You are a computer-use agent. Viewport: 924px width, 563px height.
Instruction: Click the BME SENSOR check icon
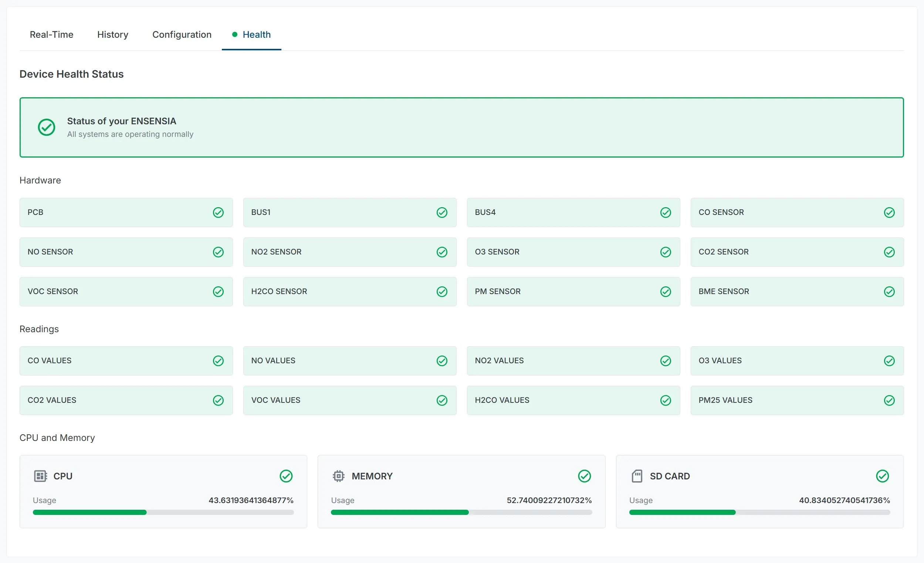click(x=889, y=292)
